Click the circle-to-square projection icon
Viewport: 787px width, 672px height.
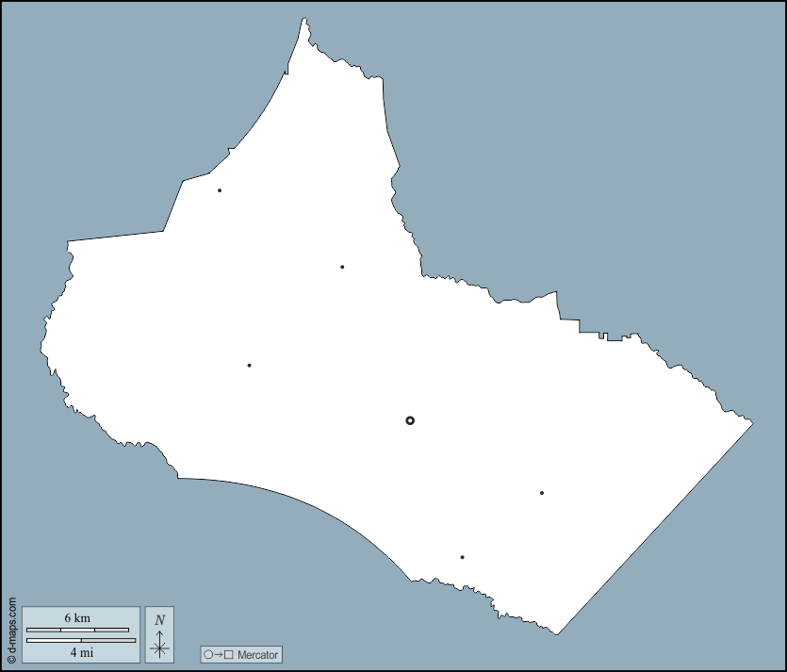[x=218, y=654]
